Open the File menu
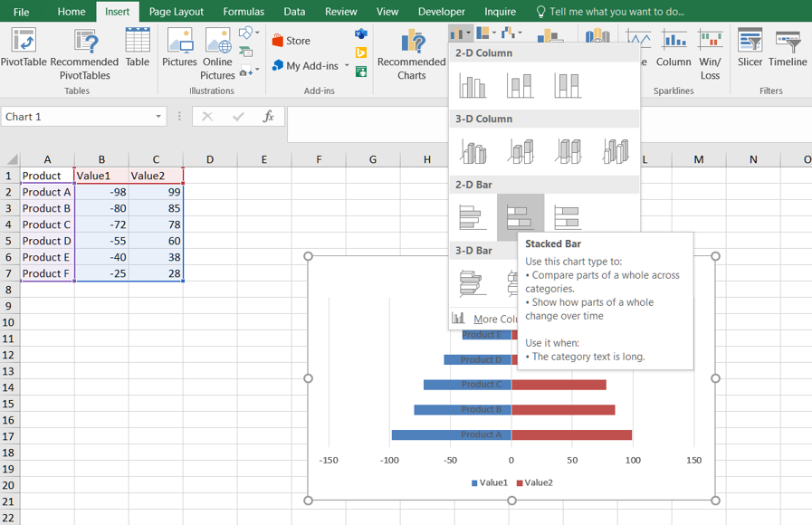This screenshot has height=525, width=812. [21, 12]
